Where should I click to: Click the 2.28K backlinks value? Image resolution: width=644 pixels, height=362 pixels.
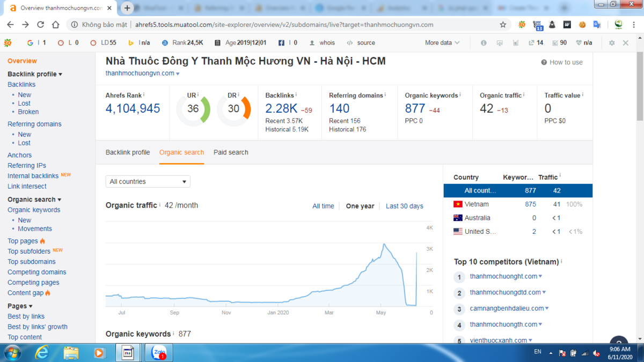(281, 108)
